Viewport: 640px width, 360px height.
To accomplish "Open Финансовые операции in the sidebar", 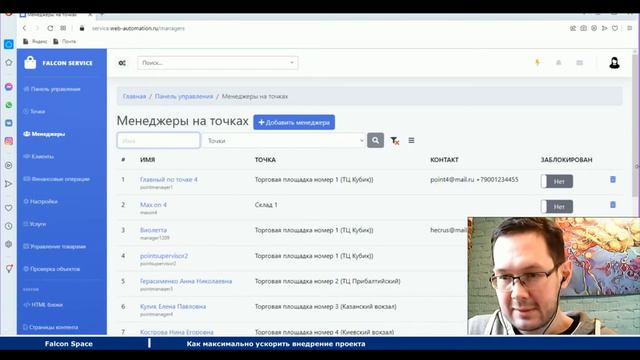I will [57, 179].
